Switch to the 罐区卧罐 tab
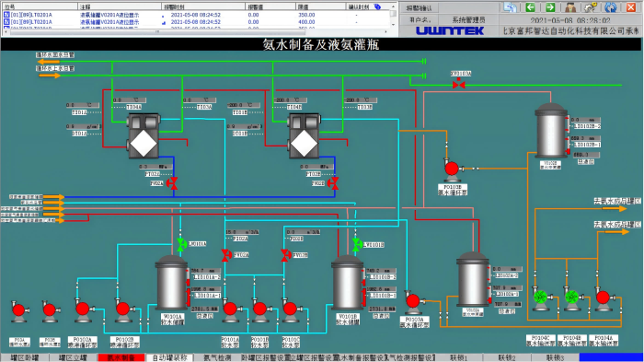This screenshot has width=644, height=362. 25,357
